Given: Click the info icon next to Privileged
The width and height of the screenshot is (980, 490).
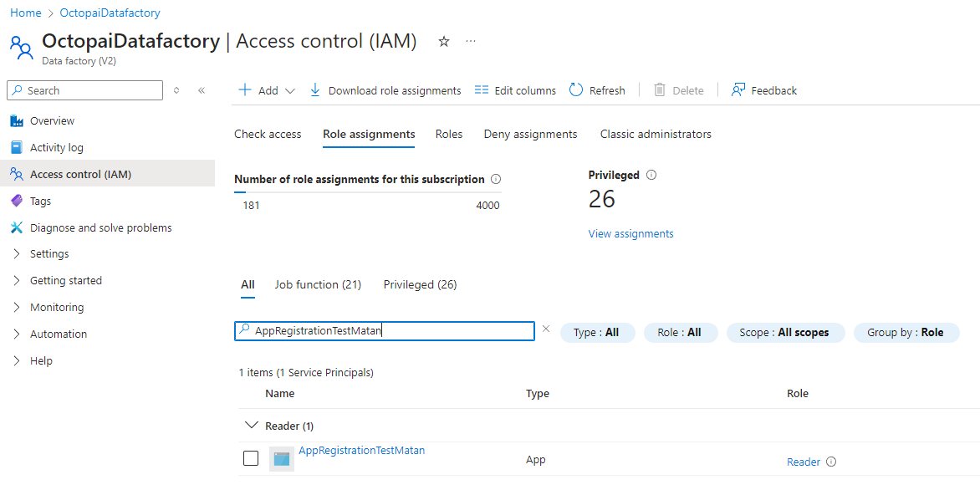Looking at the screenshot, I should coord(651,176).
